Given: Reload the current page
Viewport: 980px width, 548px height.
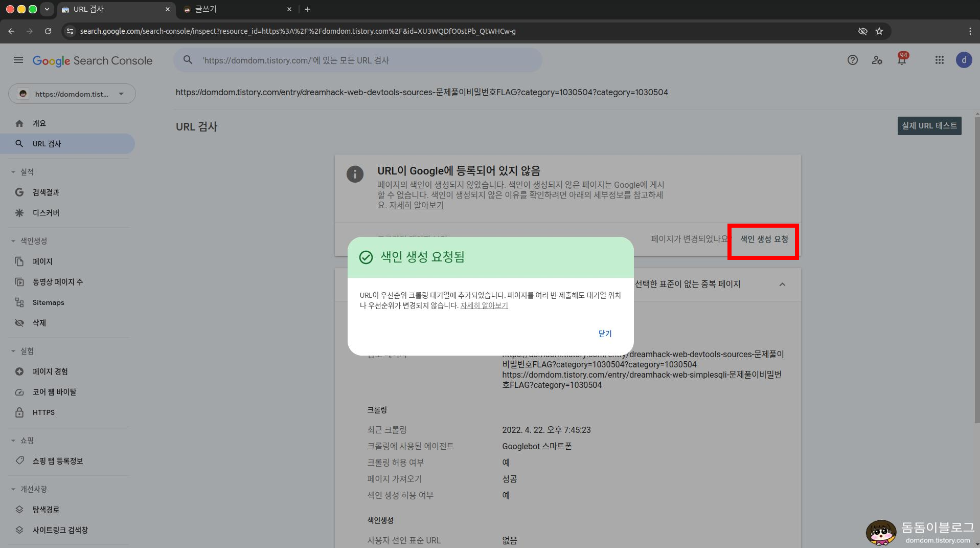Looking at the screenshot, I should point(48,31).
